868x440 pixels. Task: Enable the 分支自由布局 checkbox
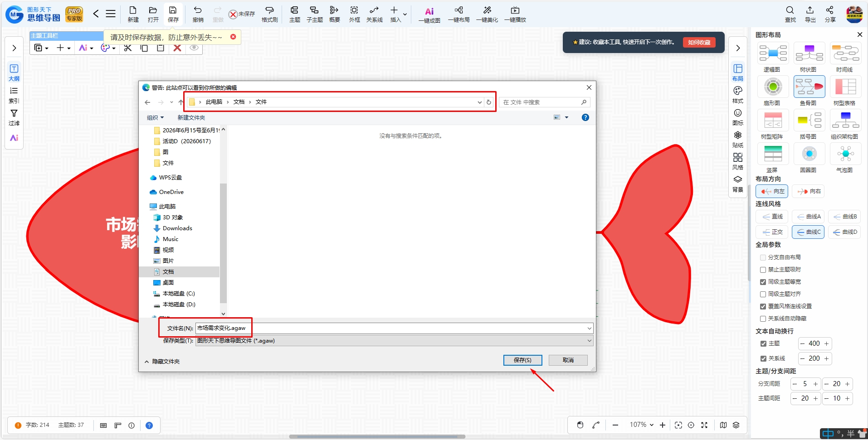tap(763, 257)
